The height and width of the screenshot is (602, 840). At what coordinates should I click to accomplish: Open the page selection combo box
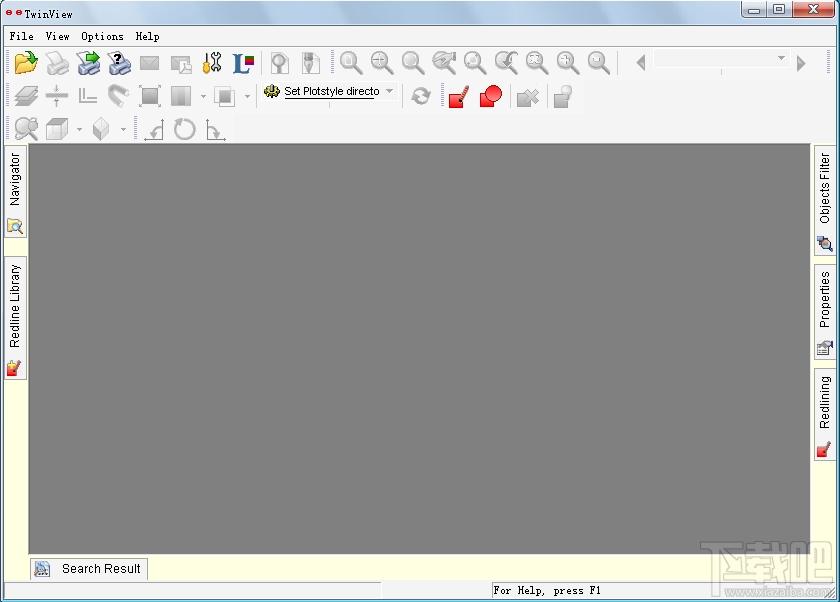(x=721, y=58)
